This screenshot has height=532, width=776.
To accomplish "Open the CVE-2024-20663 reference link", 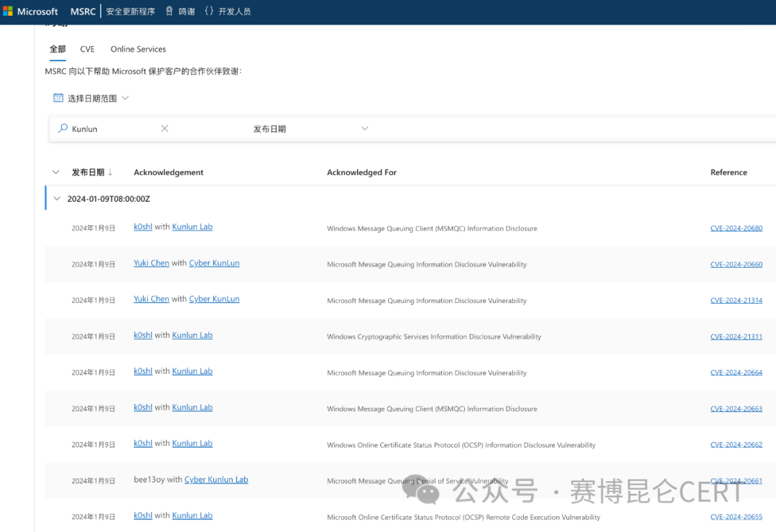I will coord(736,409).
